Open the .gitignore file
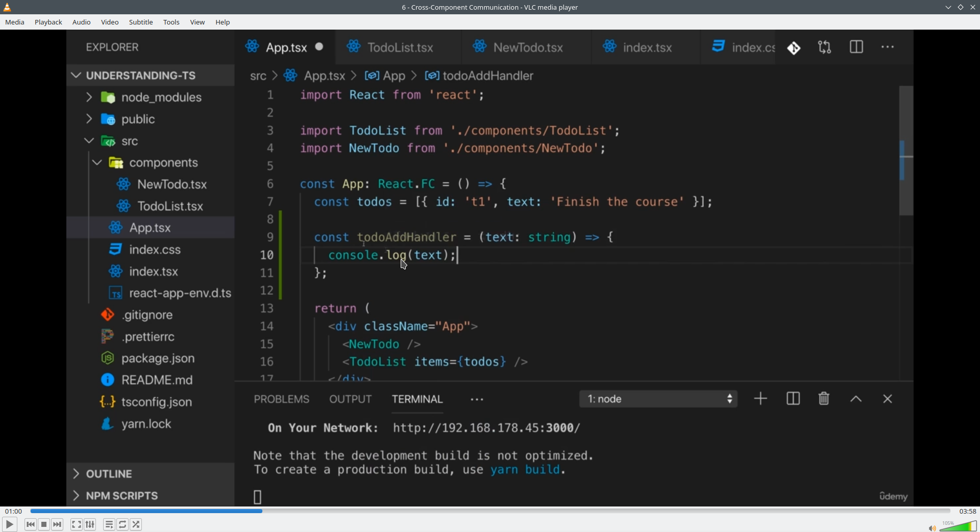This screenshot has height=532, width=980. click(151, 316)
